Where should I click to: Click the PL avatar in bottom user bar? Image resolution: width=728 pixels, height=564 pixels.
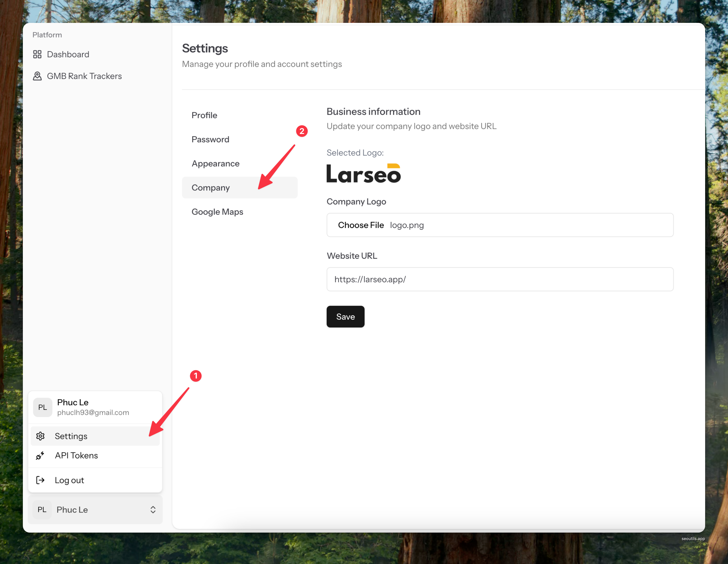[x=42, y=509]
